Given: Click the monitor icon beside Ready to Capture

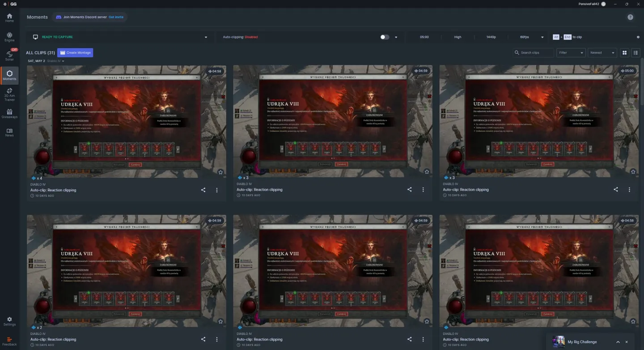Looking at the screenshot, I should click(x=35, y=37).
